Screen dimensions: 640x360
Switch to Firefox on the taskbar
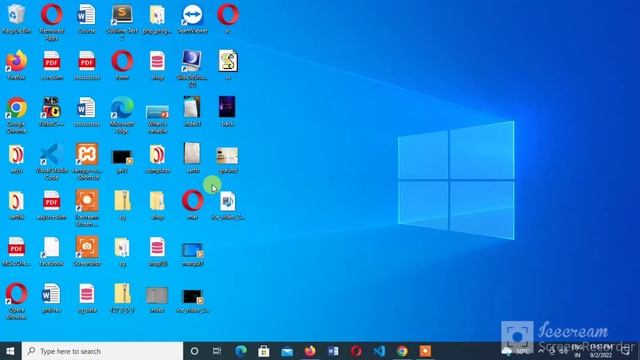point(310,351)
